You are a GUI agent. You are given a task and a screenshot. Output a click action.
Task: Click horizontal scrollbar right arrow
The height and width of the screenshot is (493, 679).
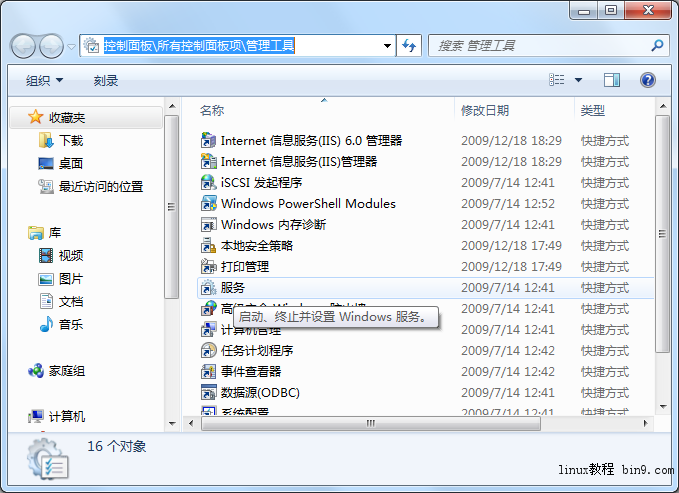pos(645,423)
